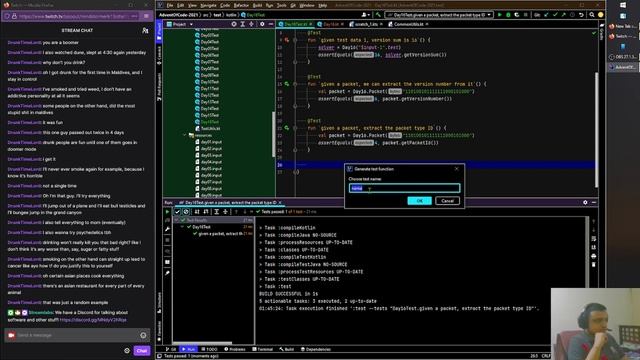Open the Tools menu

282,5
